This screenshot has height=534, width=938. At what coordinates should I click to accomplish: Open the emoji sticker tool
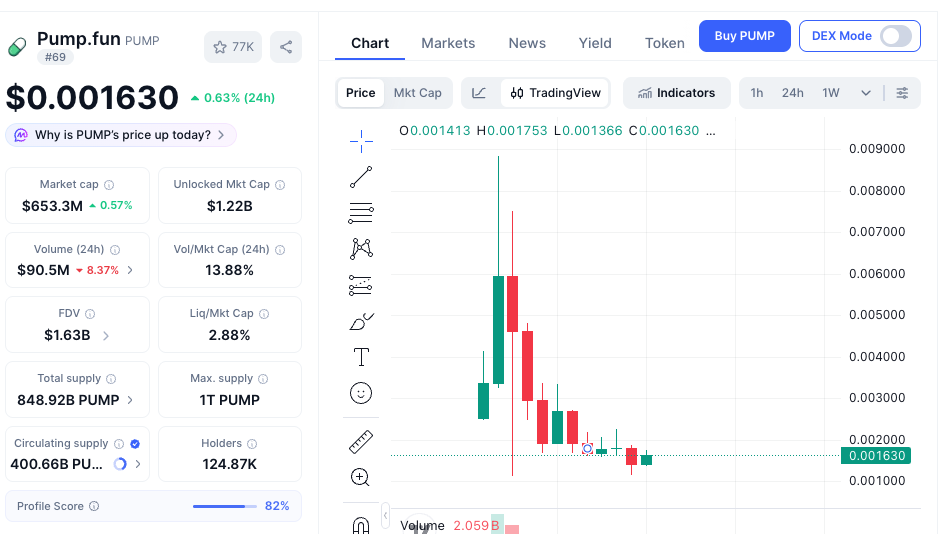[361, 393]
